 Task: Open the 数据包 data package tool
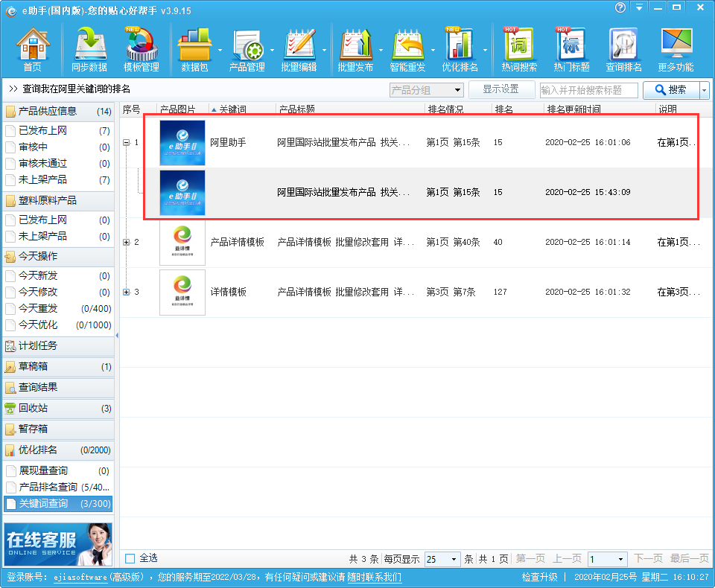click(194, 50)
